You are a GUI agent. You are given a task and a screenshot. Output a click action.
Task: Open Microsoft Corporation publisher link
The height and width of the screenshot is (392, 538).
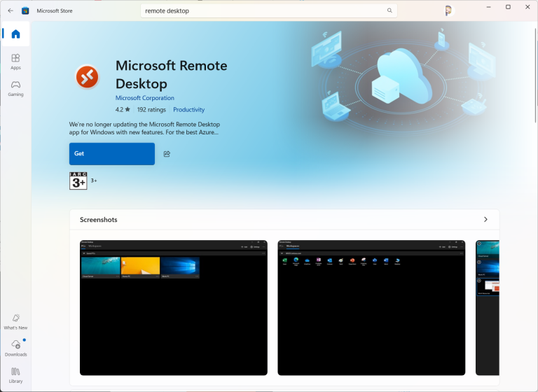click(145, 98)
